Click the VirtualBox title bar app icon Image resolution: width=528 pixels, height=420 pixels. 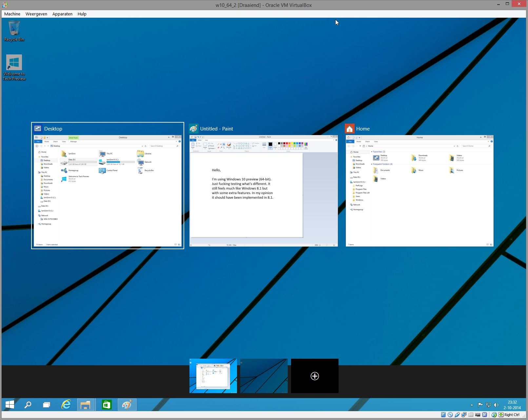tap(5, 5)
